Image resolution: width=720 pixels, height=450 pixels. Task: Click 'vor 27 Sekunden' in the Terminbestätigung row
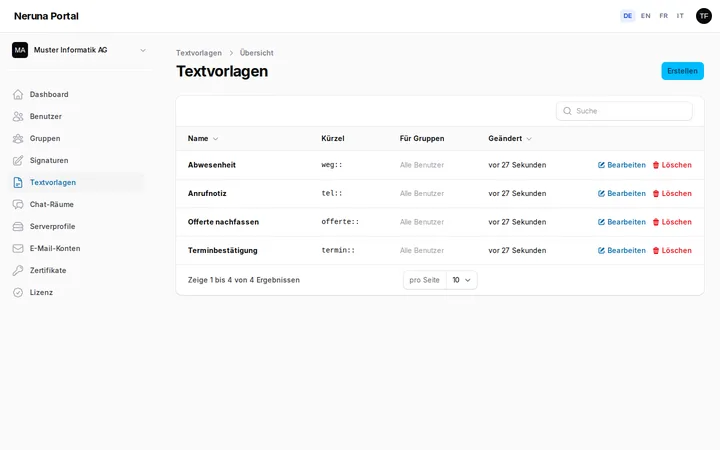[x=517, y=251]
